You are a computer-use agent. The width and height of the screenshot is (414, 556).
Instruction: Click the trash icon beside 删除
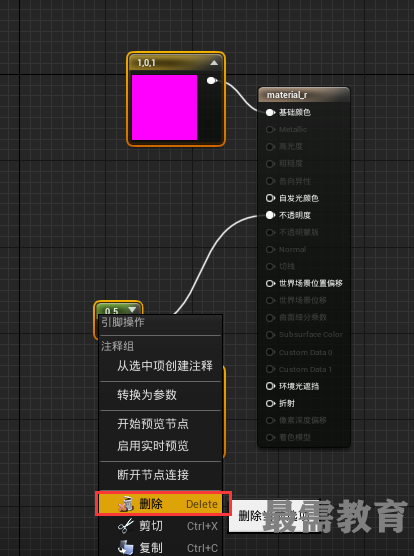coord(126,504)
